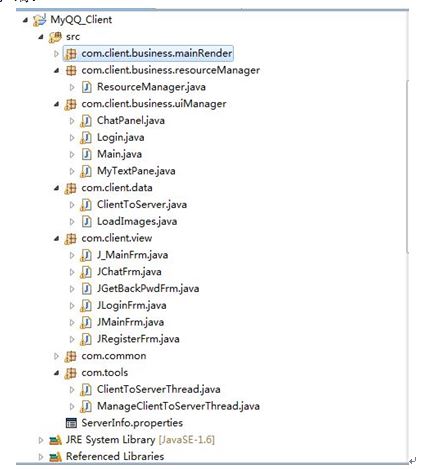
Task: Collapse the MyQQ_Client project node
Action: pos(25,20)
